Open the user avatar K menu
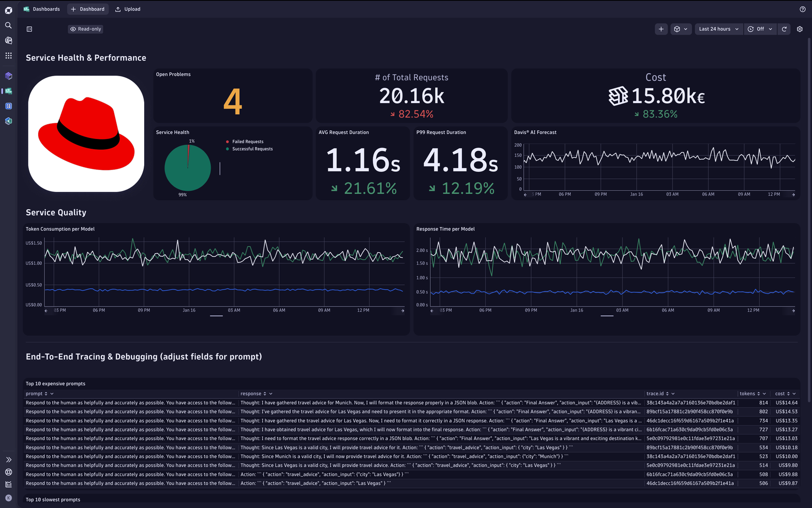The height and width of the screenshot is (508, 812). click(9, 498)
